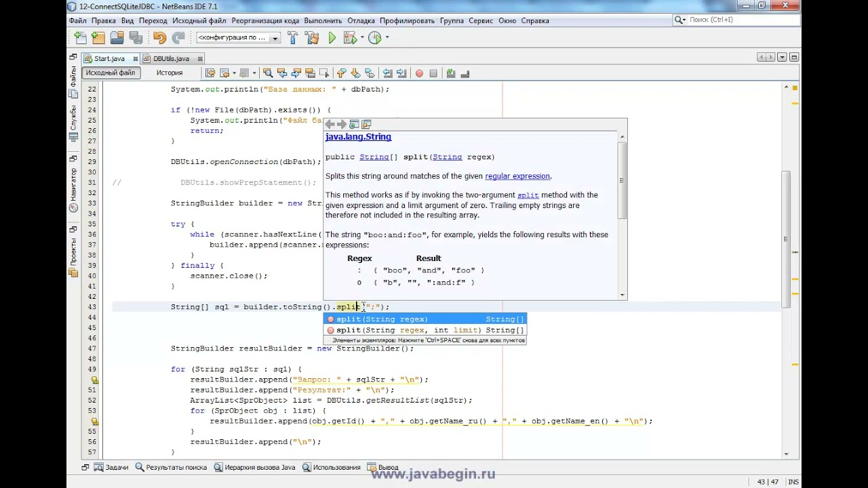868x488 pixels.
Task: Go forward in Javadoc popup
Action: [x=342, y=124]
